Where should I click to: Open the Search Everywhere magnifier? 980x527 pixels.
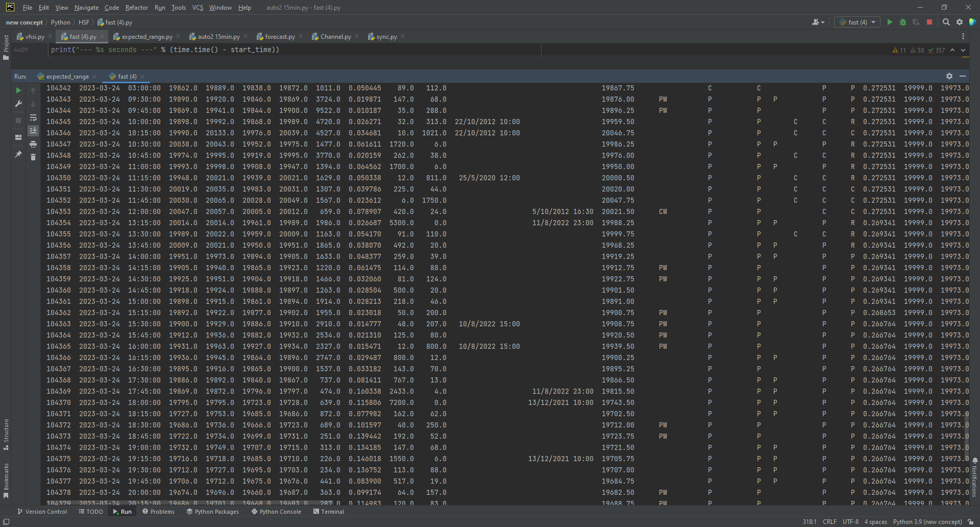(x=946, y=22)
